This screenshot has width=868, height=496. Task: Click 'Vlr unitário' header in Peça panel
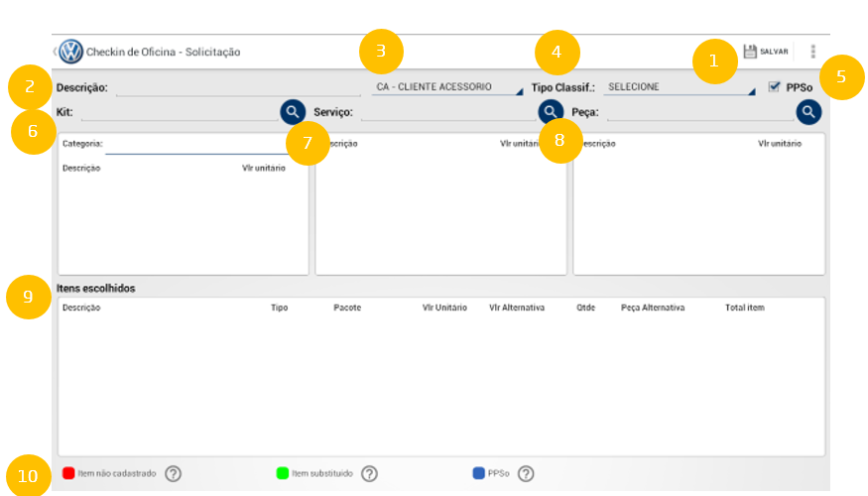pos(780,144)
